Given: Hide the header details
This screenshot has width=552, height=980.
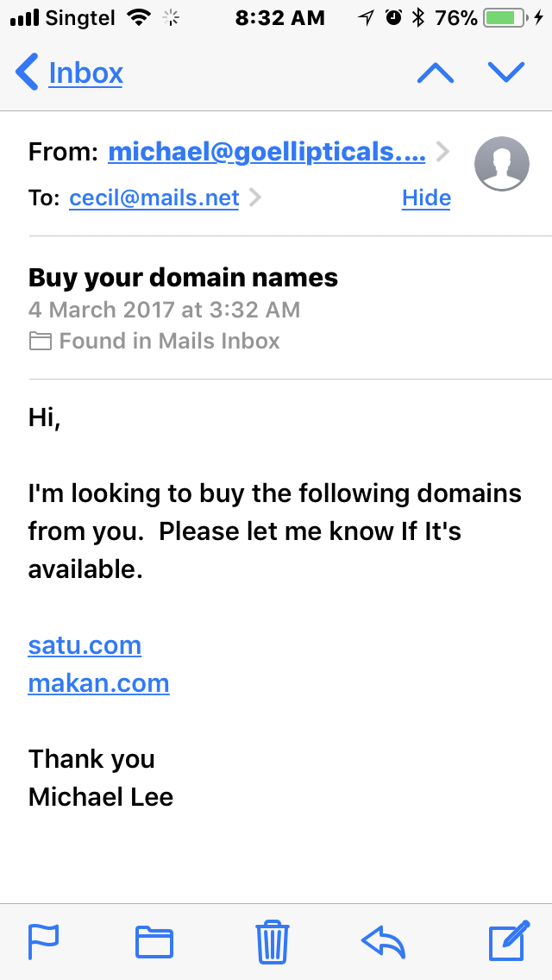Looking at the screenshot, I should pyautogui.click(x=426, y=198).
